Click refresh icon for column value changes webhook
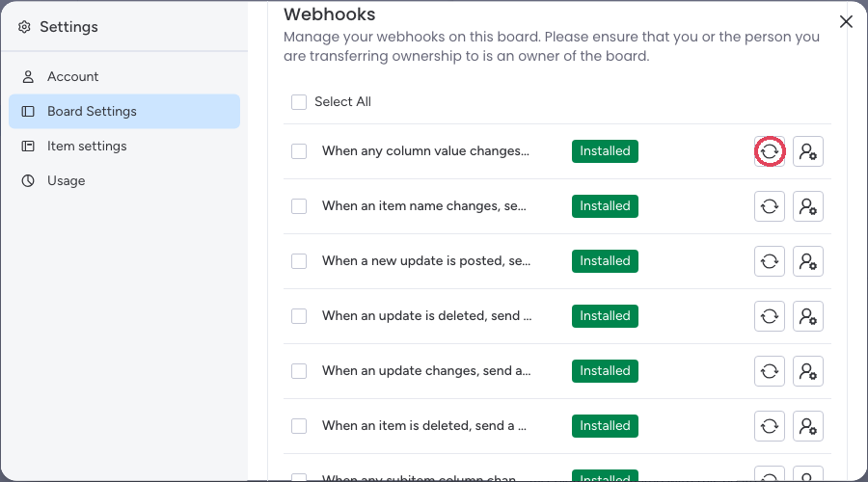Screen dimensions: 868x482 770,151
